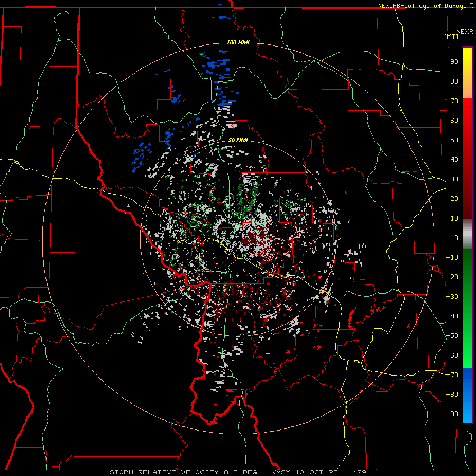Click the -40 knot scale value
The width and height of the screenshot is (476, 476).
point(452,316)
